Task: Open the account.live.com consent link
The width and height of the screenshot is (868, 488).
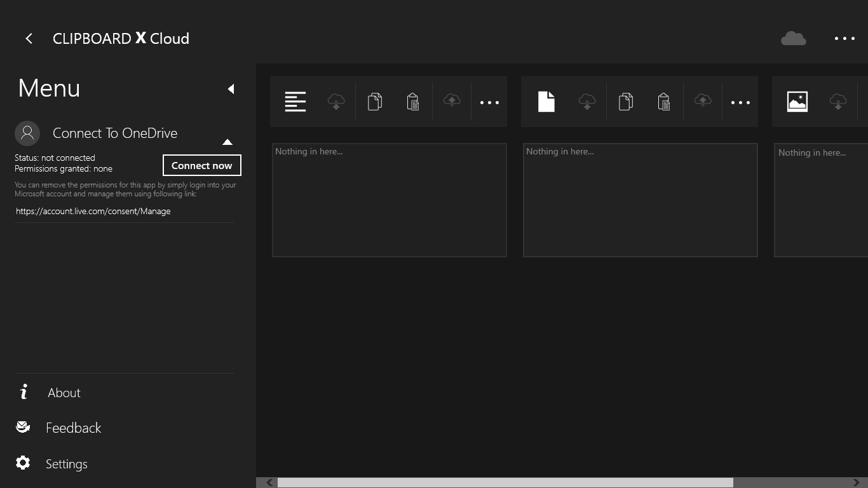Action: click(x=93, y=211)
